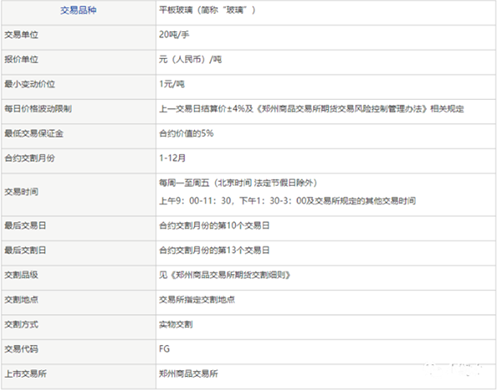The height and width of the screenshot is (392, 500).
Task: Select the 合约交割月份的第13个交易日 value
Action: [214, 250]
